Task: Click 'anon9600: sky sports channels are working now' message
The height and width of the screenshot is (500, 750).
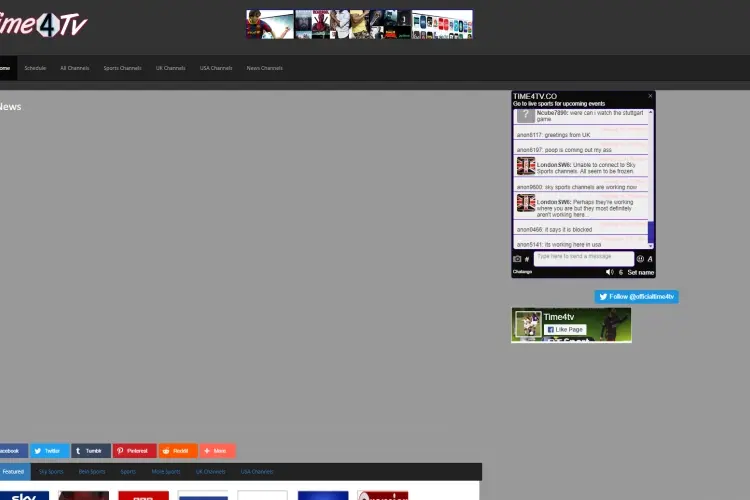Action: click(577, 187)
